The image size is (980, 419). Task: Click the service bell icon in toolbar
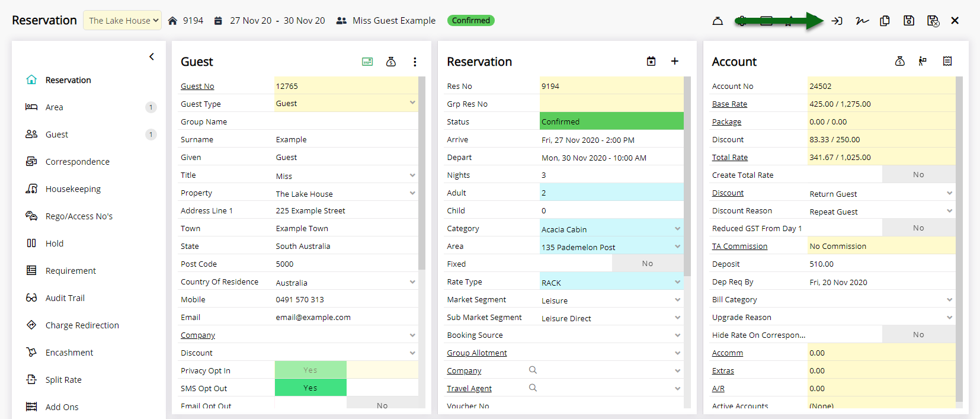718,21
